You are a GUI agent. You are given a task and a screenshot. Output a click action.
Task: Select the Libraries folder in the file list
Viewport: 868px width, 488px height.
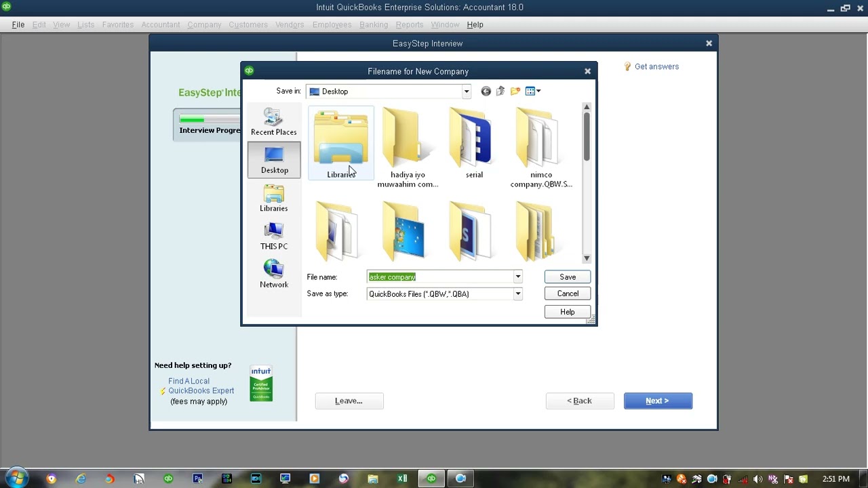[x=341, y=144]
